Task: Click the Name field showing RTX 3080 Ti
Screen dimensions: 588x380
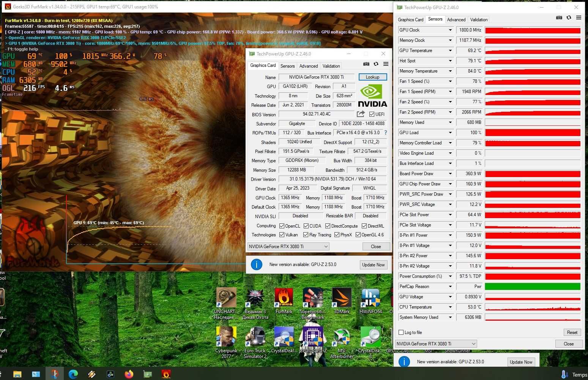Action: [316, 77]
